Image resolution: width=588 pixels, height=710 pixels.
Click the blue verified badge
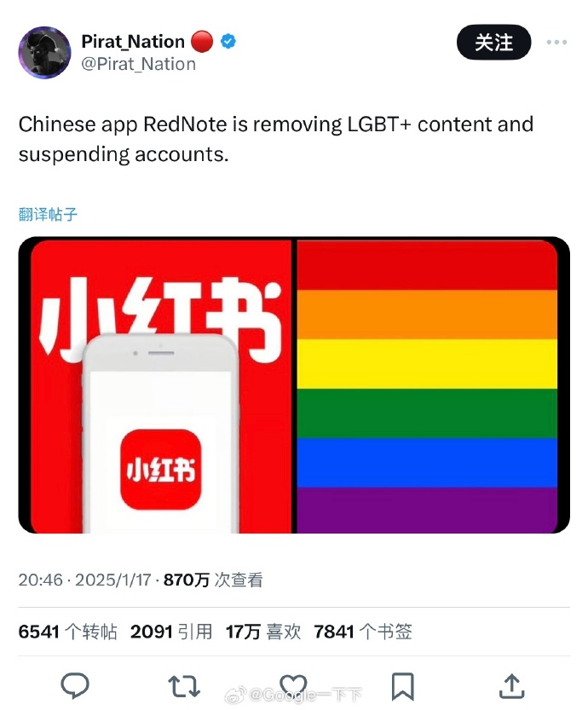pos(228,41)
